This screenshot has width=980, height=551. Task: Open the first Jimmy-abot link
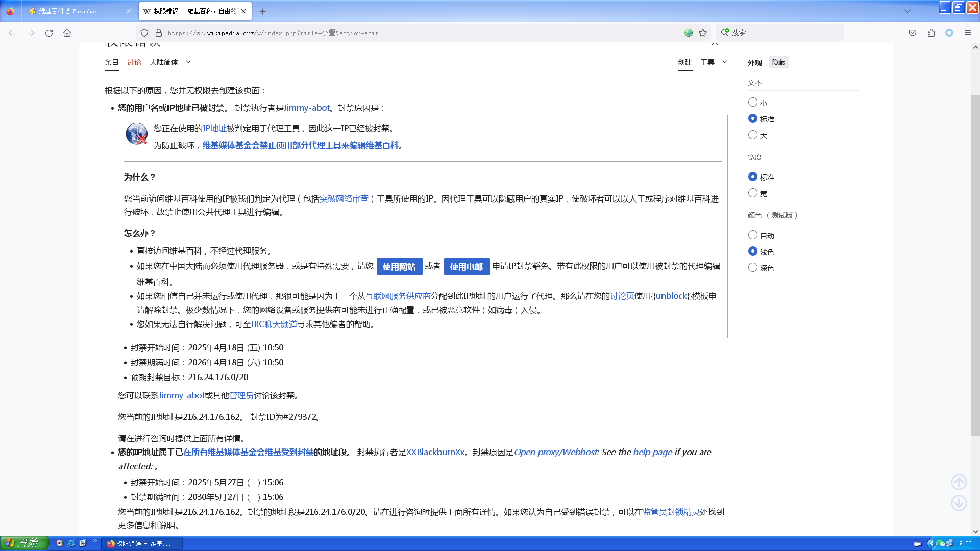click(307, 108)
